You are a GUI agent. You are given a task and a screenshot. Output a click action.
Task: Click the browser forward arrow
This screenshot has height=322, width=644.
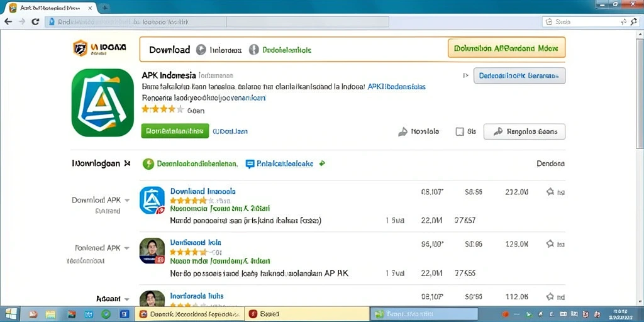22,22
